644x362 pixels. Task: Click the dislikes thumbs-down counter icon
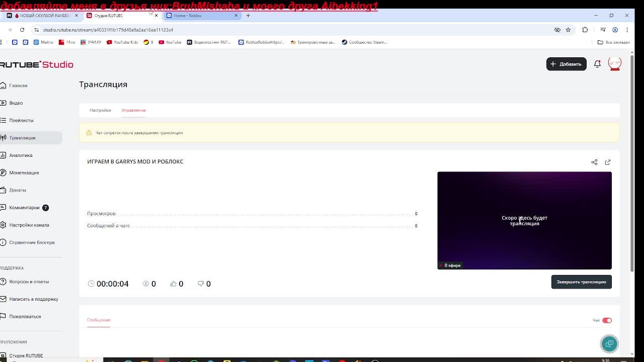click(201, 284)
